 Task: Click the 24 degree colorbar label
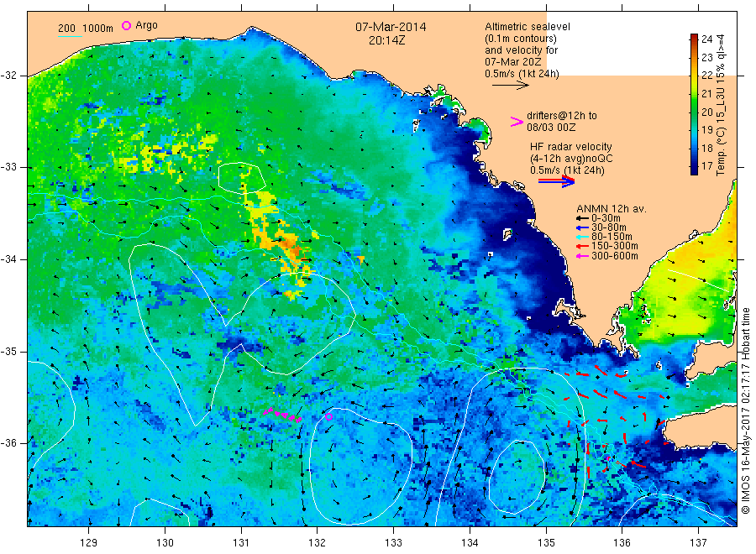(x=706, y=39)
